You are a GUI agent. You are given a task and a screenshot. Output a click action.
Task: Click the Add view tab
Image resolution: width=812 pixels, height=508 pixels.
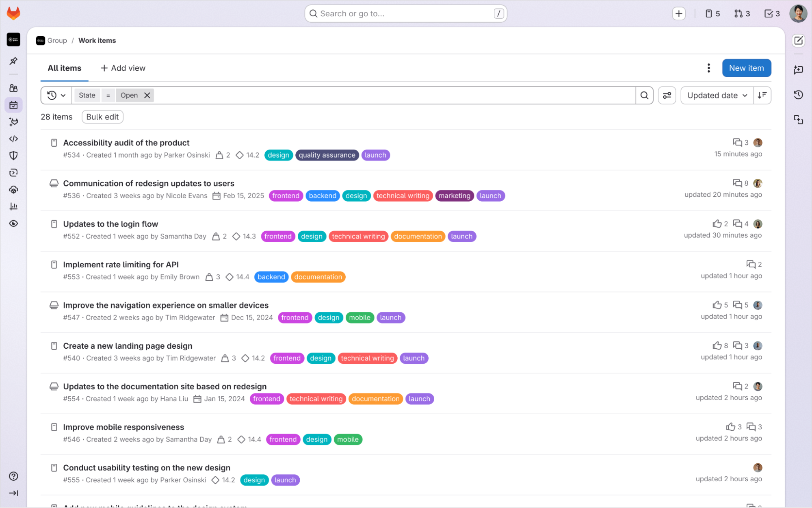coord(123,68)
